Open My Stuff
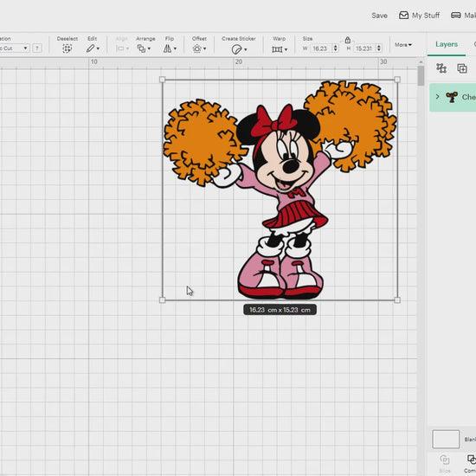The height and width of the screenshot is (476, 476). point(419,16)
